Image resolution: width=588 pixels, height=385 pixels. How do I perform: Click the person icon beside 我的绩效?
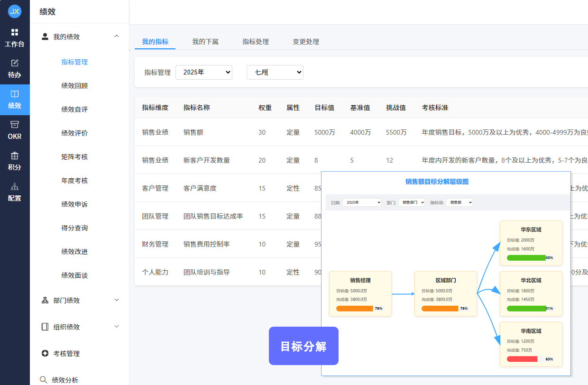(x=45, y=37)
